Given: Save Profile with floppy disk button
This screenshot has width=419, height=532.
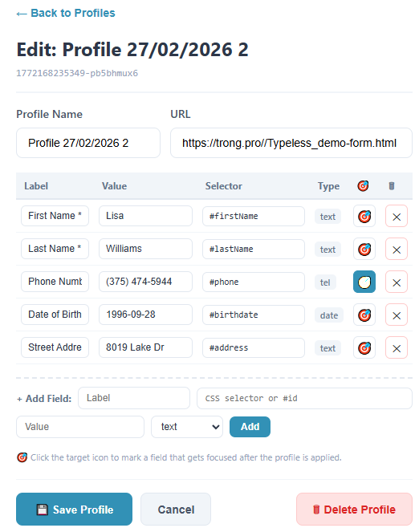Looking at the screenshot, I should 74,510.
